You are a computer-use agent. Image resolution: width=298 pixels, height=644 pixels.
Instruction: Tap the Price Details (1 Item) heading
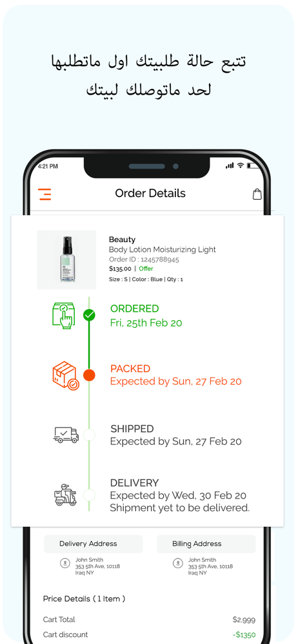[x=84, y=599]
